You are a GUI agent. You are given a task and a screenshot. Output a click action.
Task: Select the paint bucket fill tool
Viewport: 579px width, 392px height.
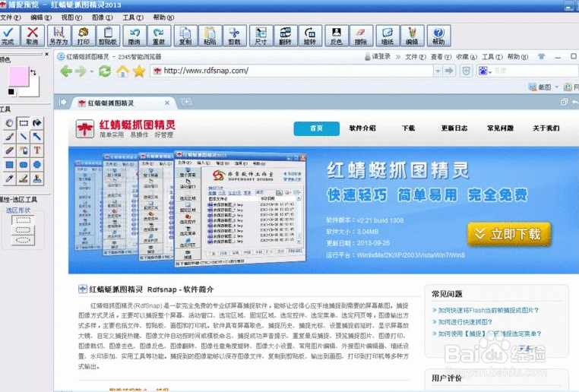pyautogui.click(x=37, y=123)
